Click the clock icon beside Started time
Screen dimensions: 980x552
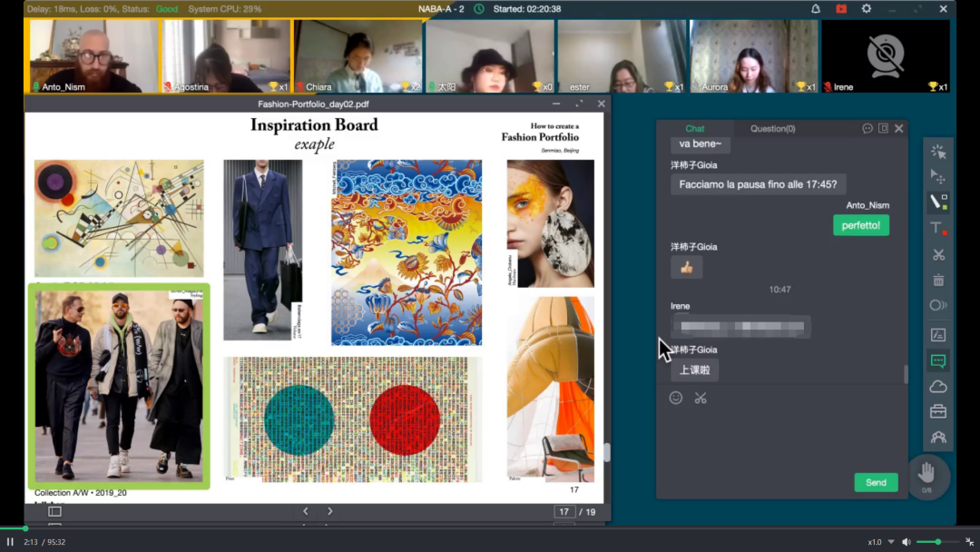point(479,9)
